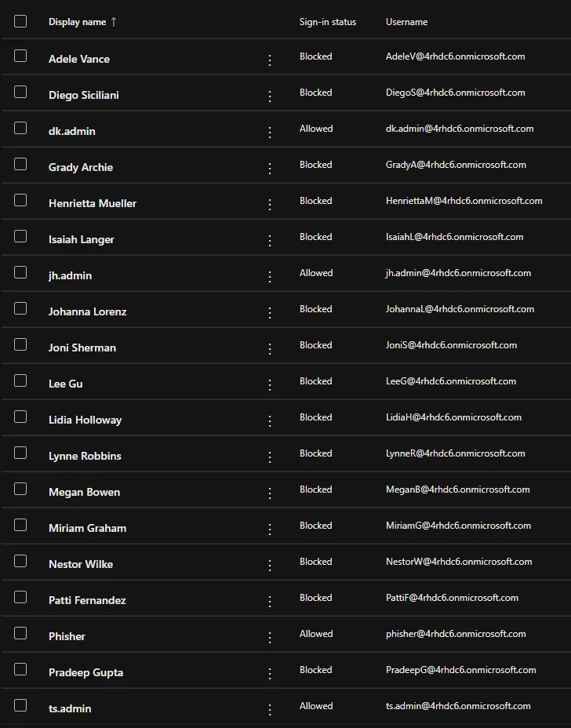Click the ellipsis beside Joni Sherman

pyautogui.click(x=270, y=348)
